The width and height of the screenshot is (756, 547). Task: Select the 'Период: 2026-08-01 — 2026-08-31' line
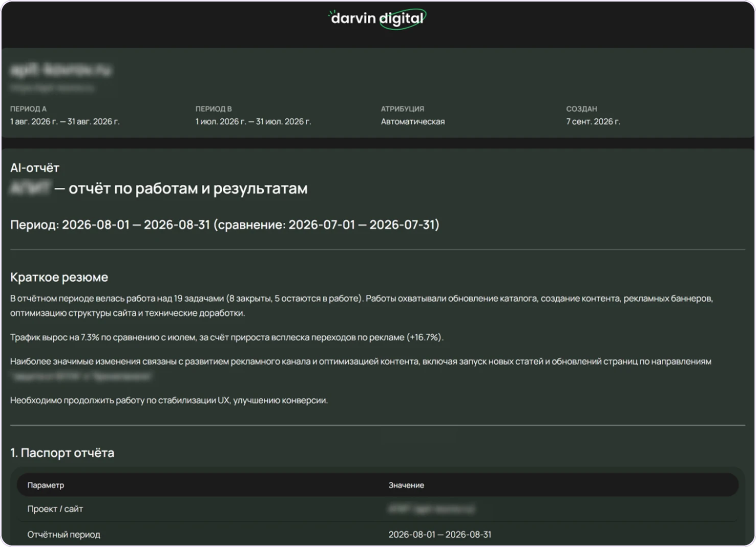(225, 225)
